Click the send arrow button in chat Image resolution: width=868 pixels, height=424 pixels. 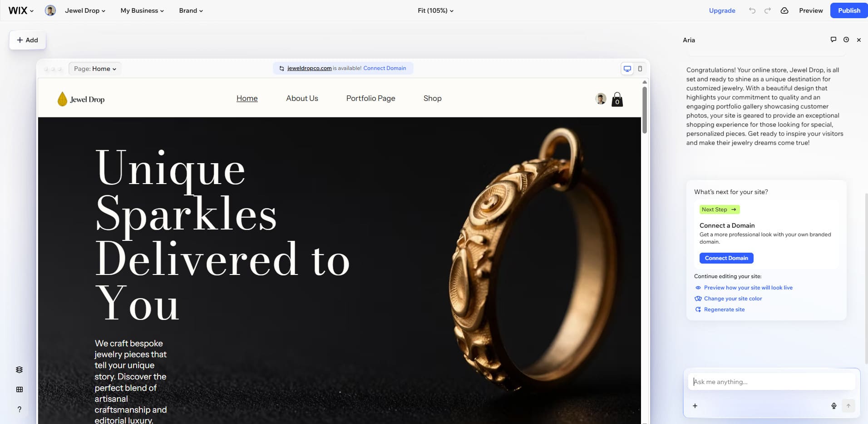click(x=848, y=406)
